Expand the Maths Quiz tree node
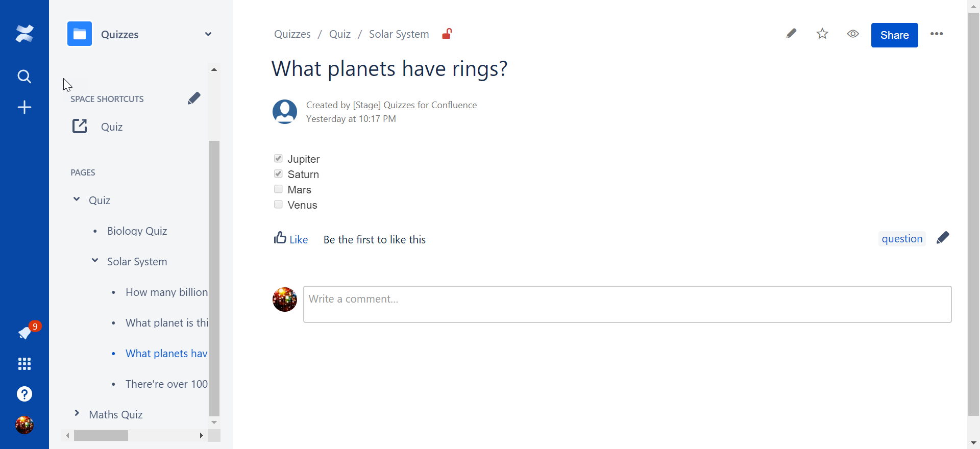Viewport: 980px width, 449px height. pos(77,413)
